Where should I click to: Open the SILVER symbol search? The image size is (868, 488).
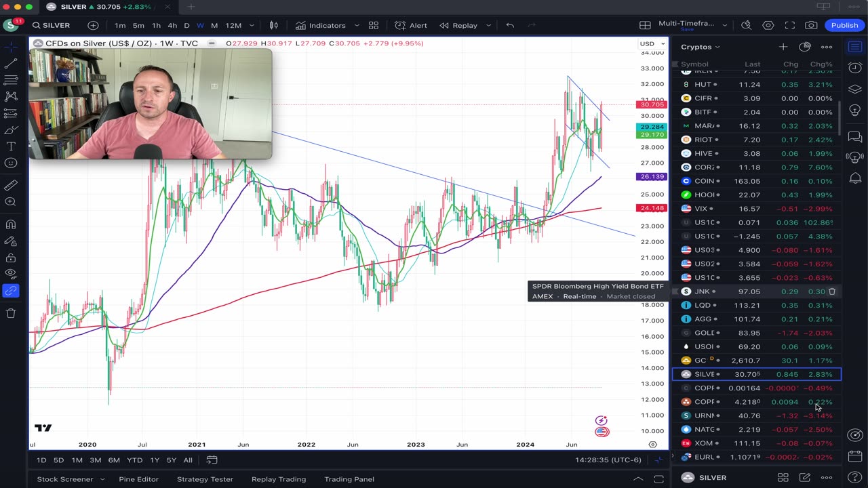[52, 26]
